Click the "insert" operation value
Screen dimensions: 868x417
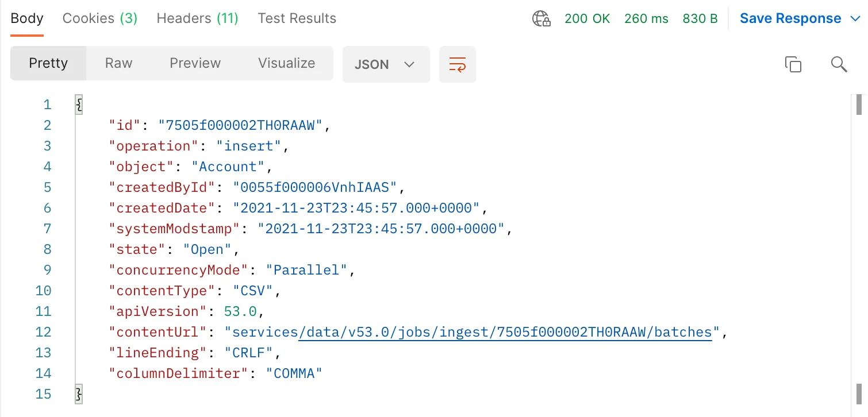[x=249, y=146]
